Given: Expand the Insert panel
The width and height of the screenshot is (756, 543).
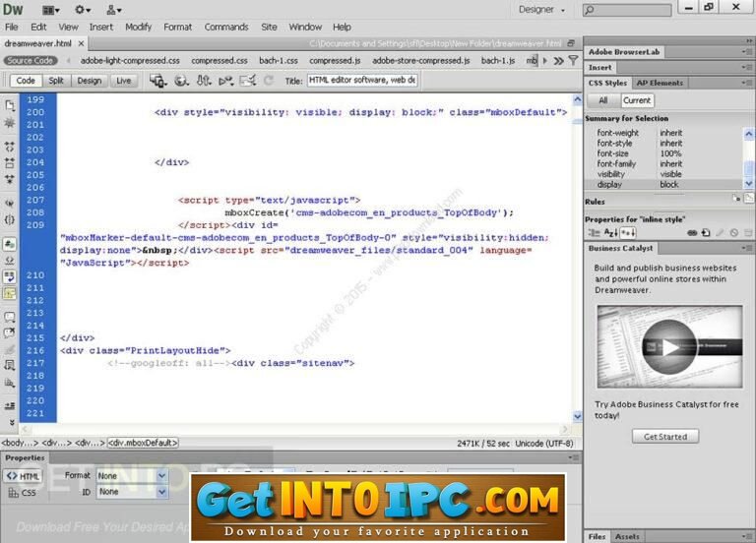Looking at the screenshot, I should pos(599,68).
